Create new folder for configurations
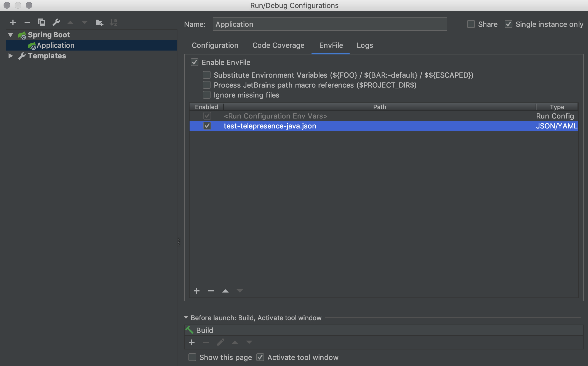This screenshot has width=588, height=366. (99, 22)
